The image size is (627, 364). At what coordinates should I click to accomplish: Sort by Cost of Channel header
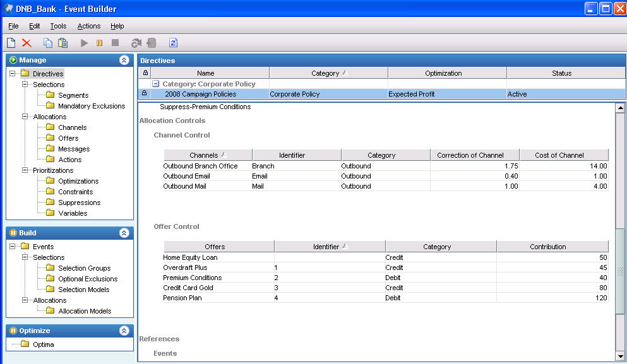click(564, 155)
